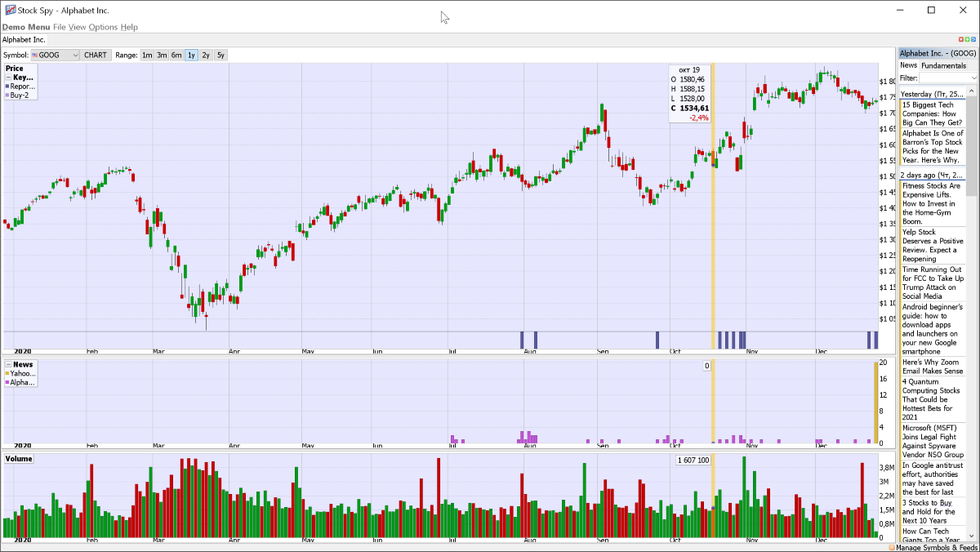
Task: Click the news list scroll down arrow
Action: [x=972, y=536]
